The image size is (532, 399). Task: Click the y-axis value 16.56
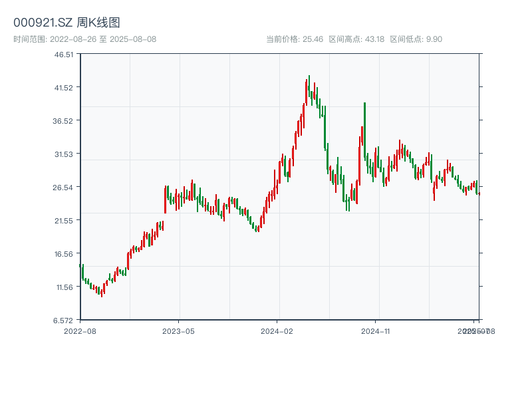click(x=64, y=254)
